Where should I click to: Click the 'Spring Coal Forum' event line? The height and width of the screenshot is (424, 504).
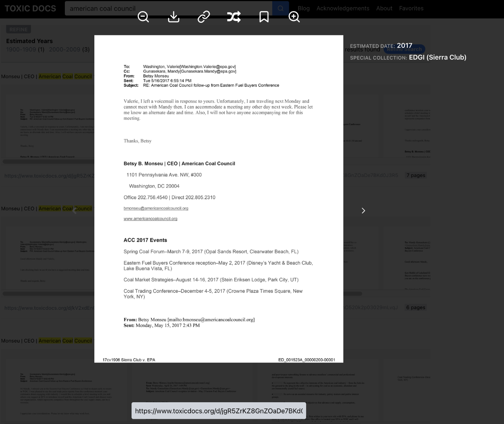211,251
